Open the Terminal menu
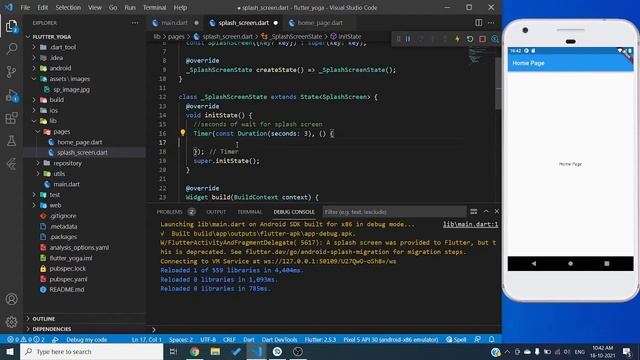Viewport: 640px width, 360px height. (155, 7)
